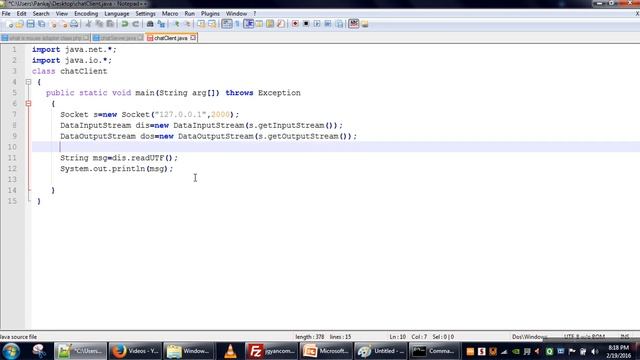Open the Window menu

236,13
